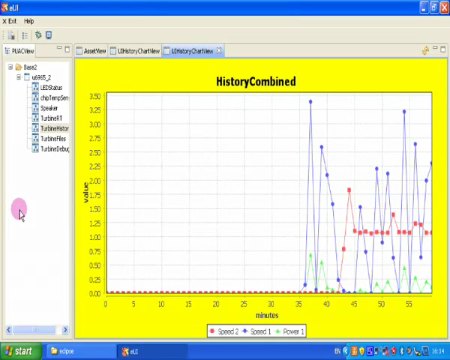The height and width of the screenshot is (360, 450).
Task: Click the blue device toolbar icon
Action: click(x=49, y=35)
